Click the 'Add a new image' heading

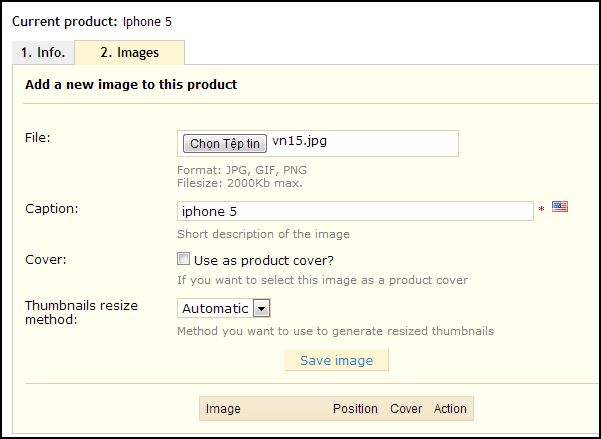coord(131,85)
